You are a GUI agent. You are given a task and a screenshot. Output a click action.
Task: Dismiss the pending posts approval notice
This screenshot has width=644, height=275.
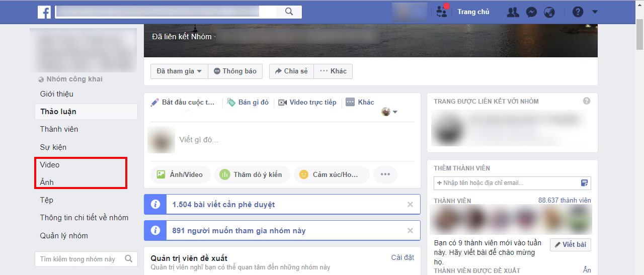[410, 205]
